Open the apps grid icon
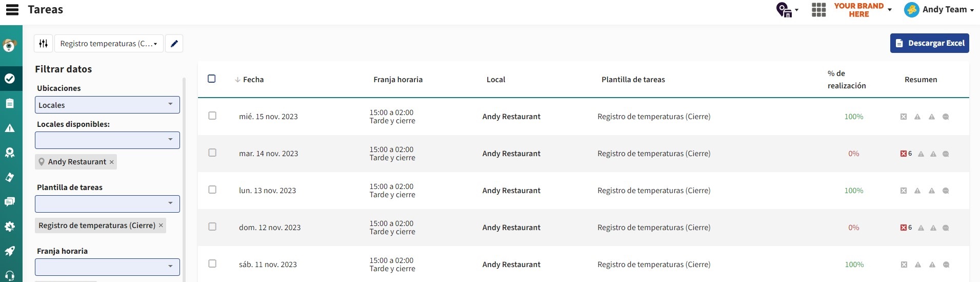The height and width of the screenshot is (282, 980). (x=819, y=10)
